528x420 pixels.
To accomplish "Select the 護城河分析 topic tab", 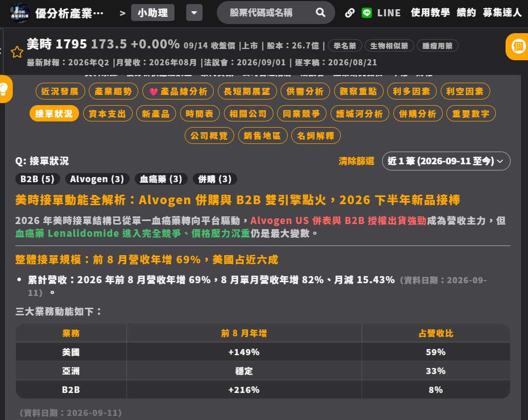I will tap(360, 113).
